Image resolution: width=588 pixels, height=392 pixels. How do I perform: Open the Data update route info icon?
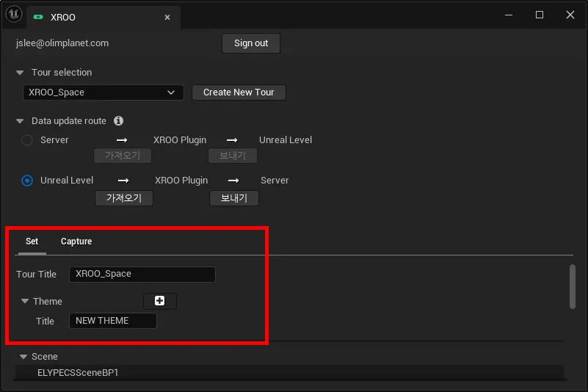click(118, 121)
